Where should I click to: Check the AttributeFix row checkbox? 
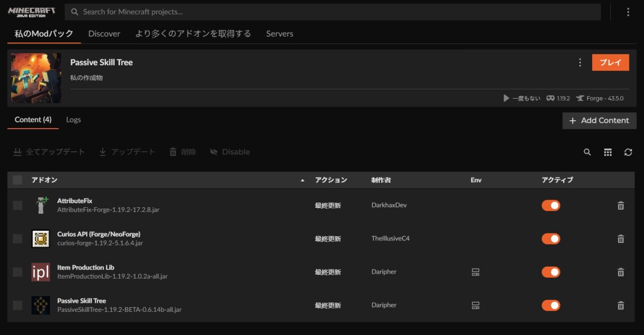(x=18, y=205)
